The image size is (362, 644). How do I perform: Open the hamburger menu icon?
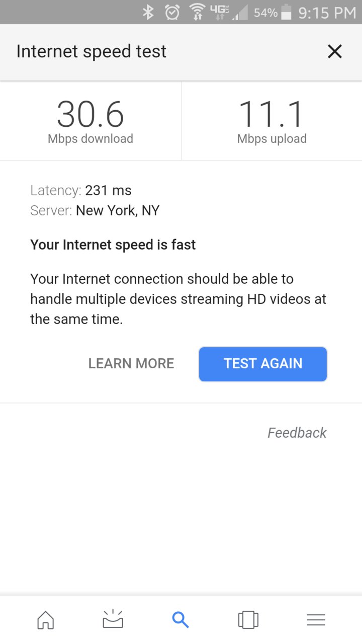click(x=316, y=619)
